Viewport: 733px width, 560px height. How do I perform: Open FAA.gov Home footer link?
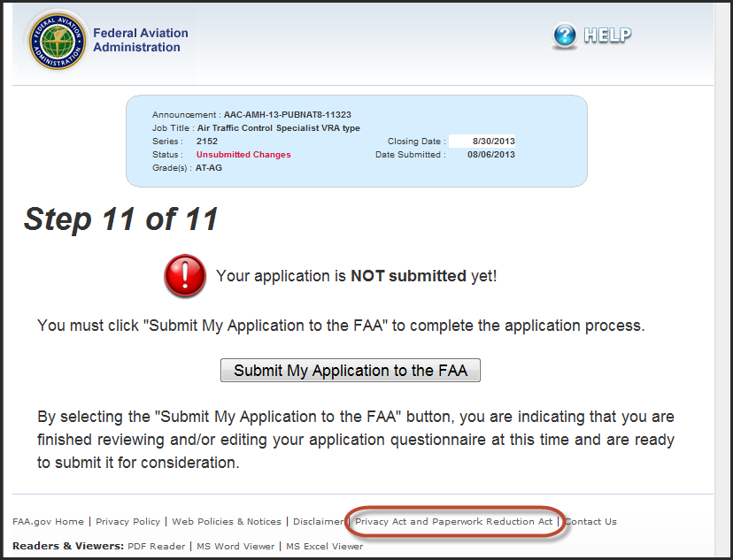(x=48, y=521)
